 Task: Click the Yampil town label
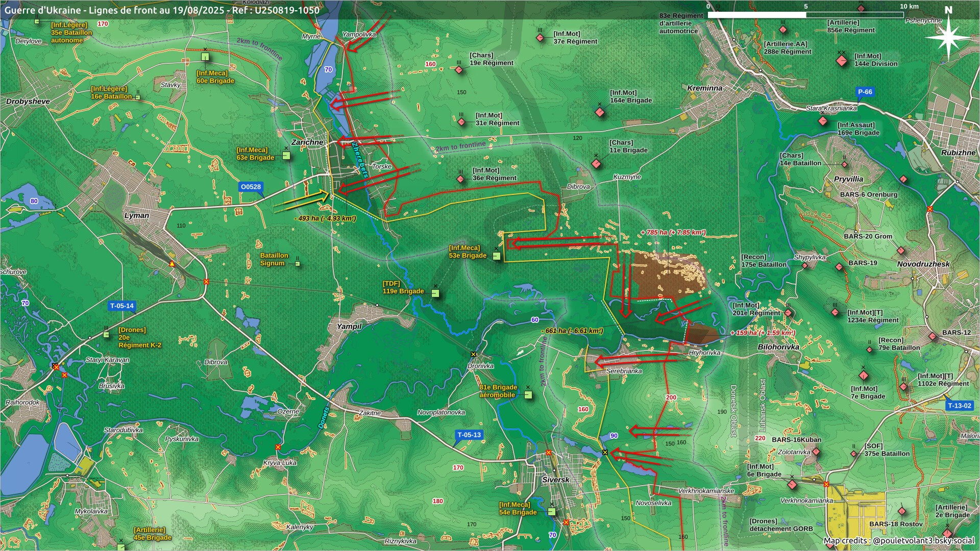(x=349, y=327)
